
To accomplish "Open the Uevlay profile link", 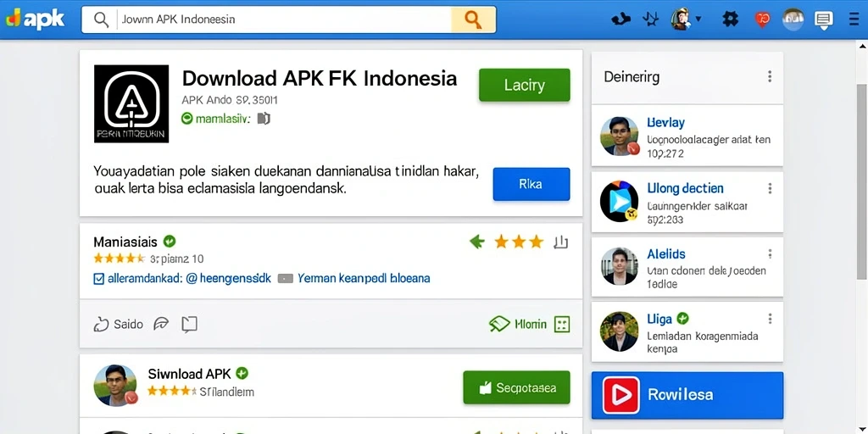I will (665, 123).
